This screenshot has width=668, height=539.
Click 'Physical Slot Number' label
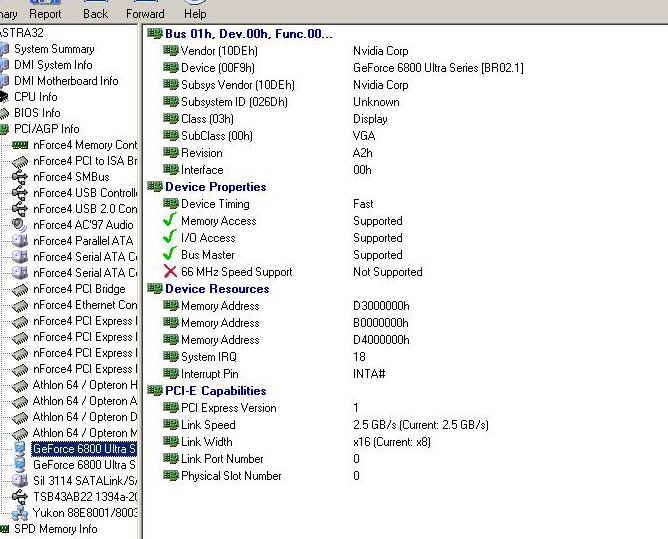(x=231, y=476)
